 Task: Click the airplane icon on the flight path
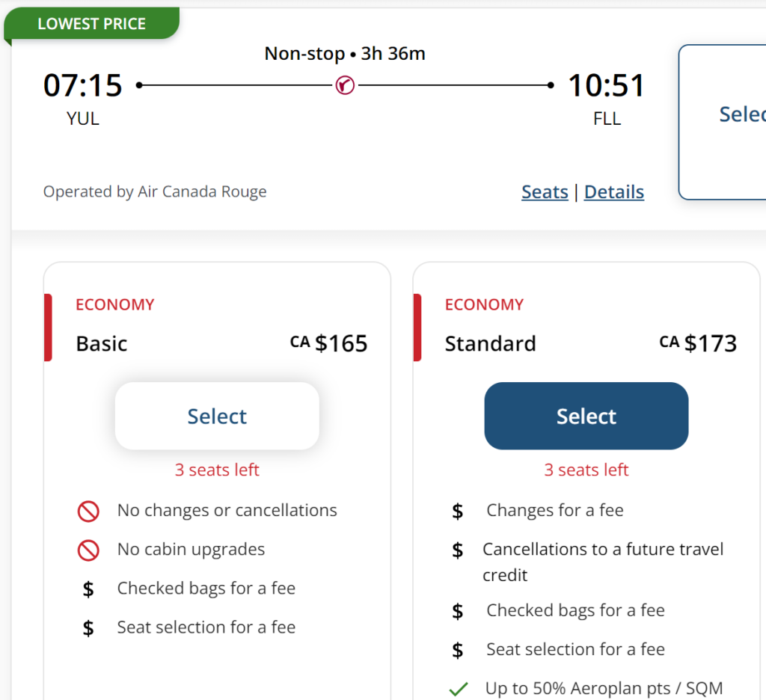click(344, 85)
